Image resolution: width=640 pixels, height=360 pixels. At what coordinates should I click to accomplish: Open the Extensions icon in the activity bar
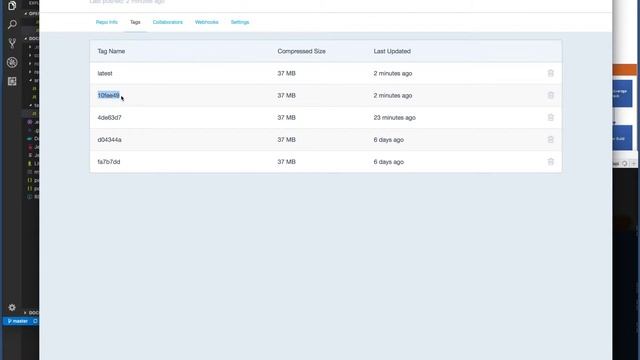(x=12, y=81)
